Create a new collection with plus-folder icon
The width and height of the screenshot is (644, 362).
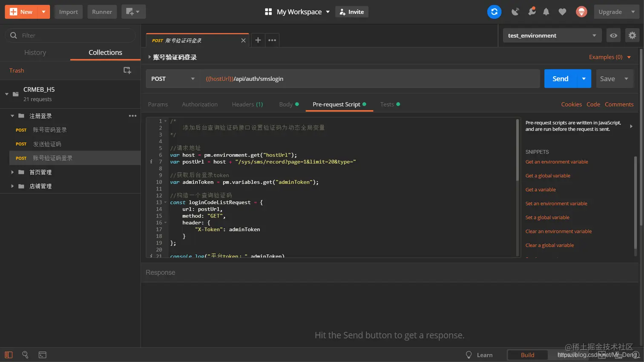127,70
